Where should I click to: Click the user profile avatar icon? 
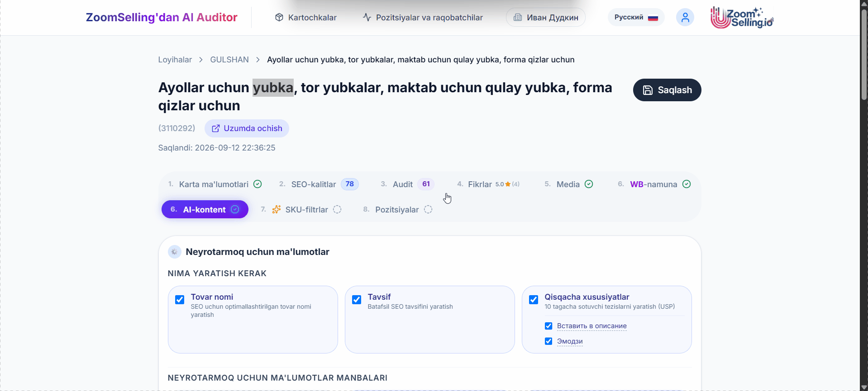point(685,18)
